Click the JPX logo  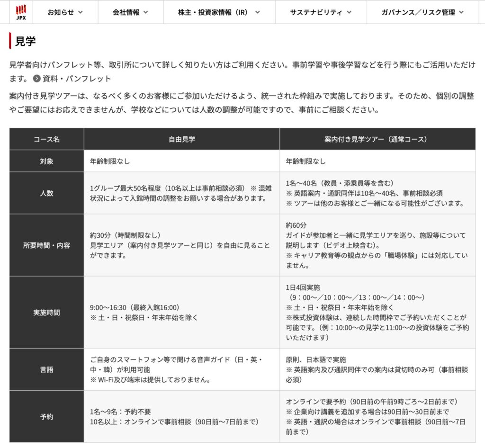[21, 12]
